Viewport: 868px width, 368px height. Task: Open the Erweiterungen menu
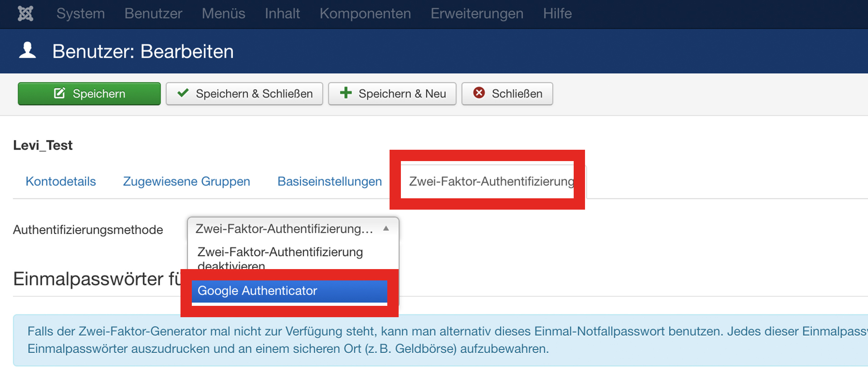pyautogui.click(x=477, y=14)
